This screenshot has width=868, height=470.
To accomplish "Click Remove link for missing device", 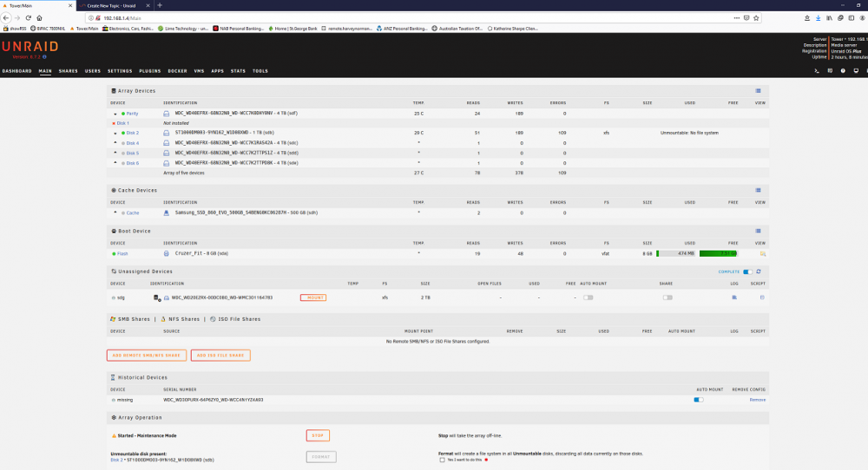I will (x=757, y=400).
